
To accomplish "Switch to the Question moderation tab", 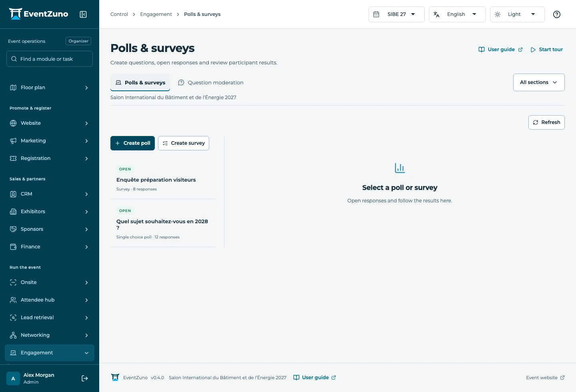I will pyautogui.click(x=211, y=82).
